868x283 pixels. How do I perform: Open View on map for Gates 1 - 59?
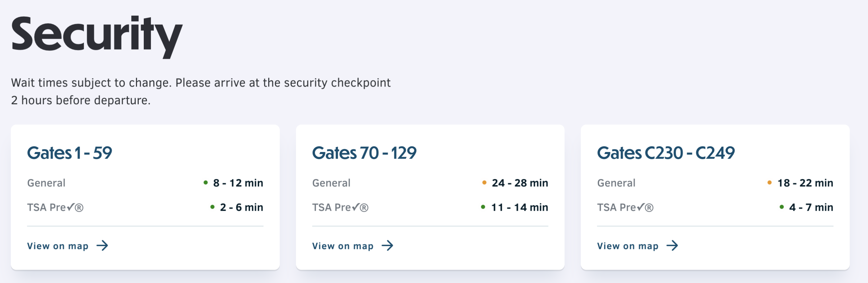[58, 246]
